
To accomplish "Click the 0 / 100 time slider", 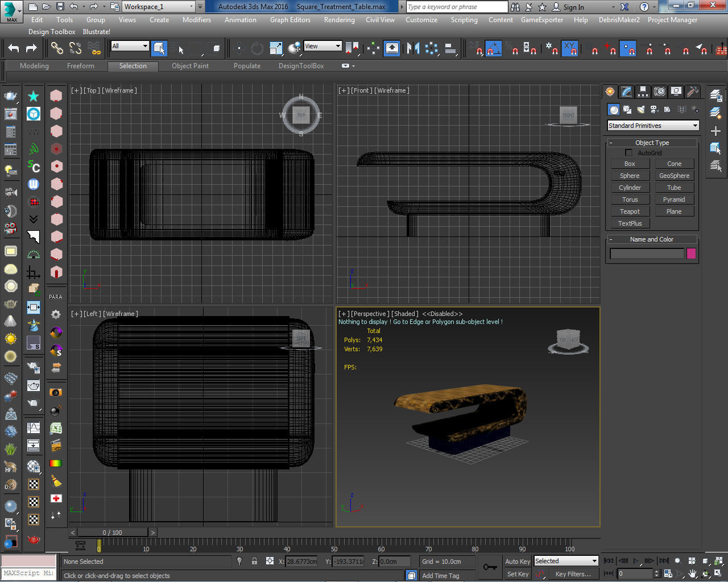I will coord(113,533).
